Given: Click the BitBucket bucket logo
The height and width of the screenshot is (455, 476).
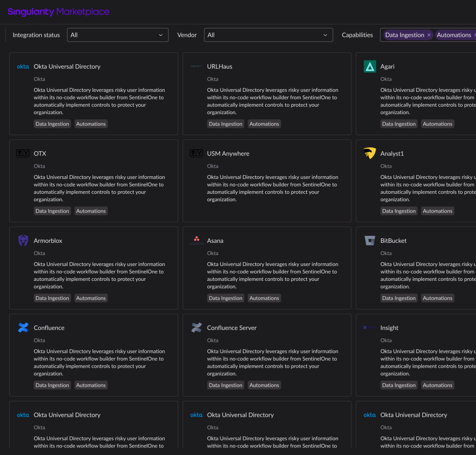Looking at the screenshot, I should point(370,241).
